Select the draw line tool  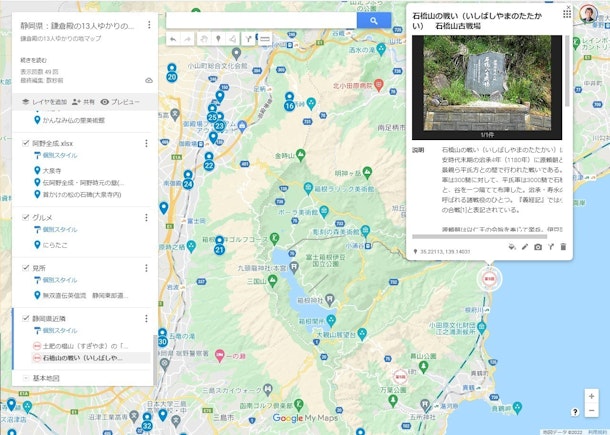pos(234,39)
